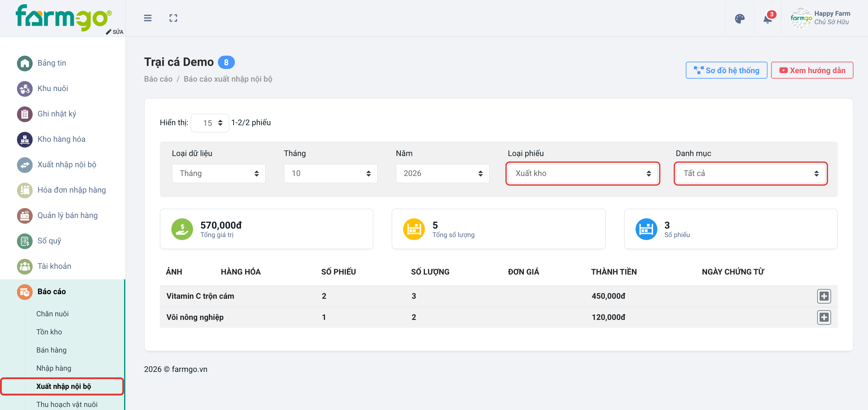Image resolution: width=868 pixels, height=410 pixels.
Task: Click Sơ đồ hệ thống button
Action: pyautogui.click(x=726, y=70)
